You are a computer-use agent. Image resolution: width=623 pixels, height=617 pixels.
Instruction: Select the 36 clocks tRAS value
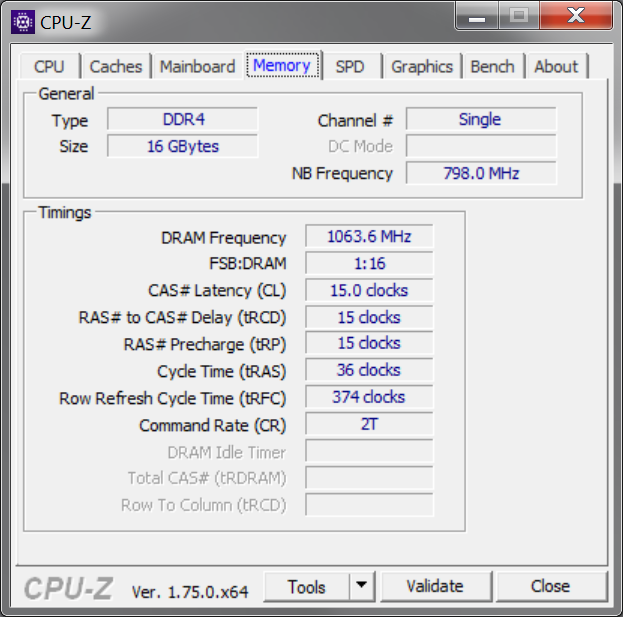tap(369, 370)
